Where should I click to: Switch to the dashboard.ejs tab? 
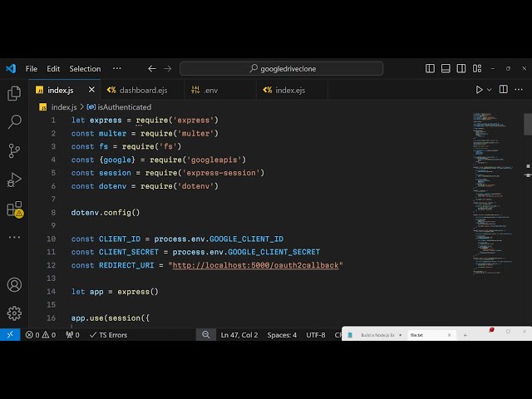(136, 90)
